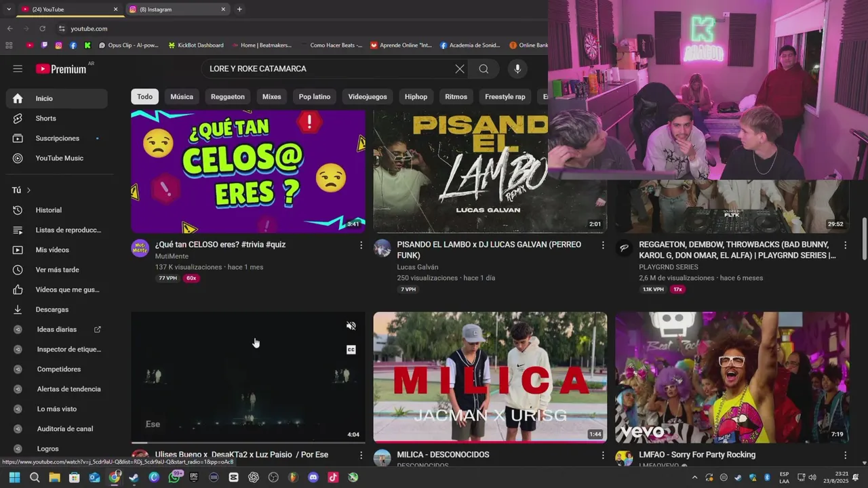Open options for MILICA - DESCONOCIDOS video

[x=603, y=455]
